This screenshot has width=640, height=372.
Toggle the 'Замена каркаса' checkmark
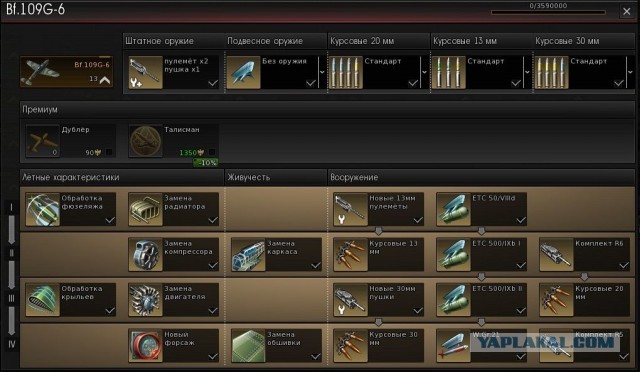pyautogui.click(x=316, y=266)
